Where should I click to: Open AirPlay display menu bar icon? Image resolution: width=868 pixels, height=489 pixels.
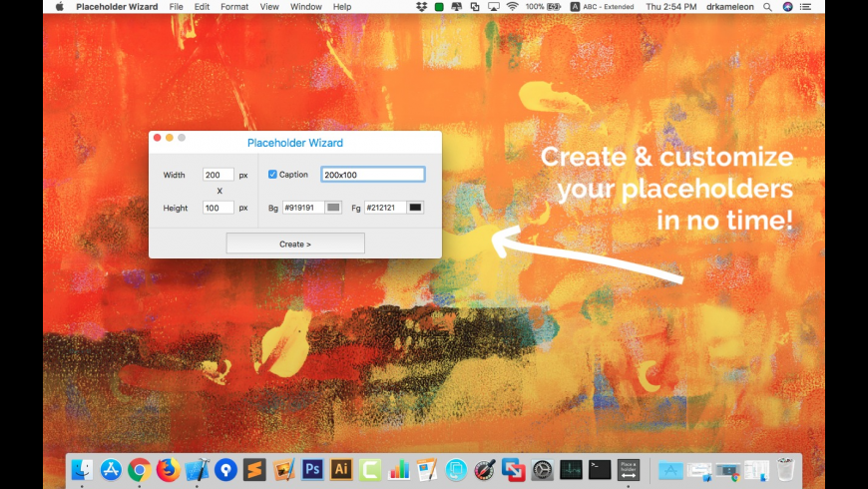tap(493, 7)
